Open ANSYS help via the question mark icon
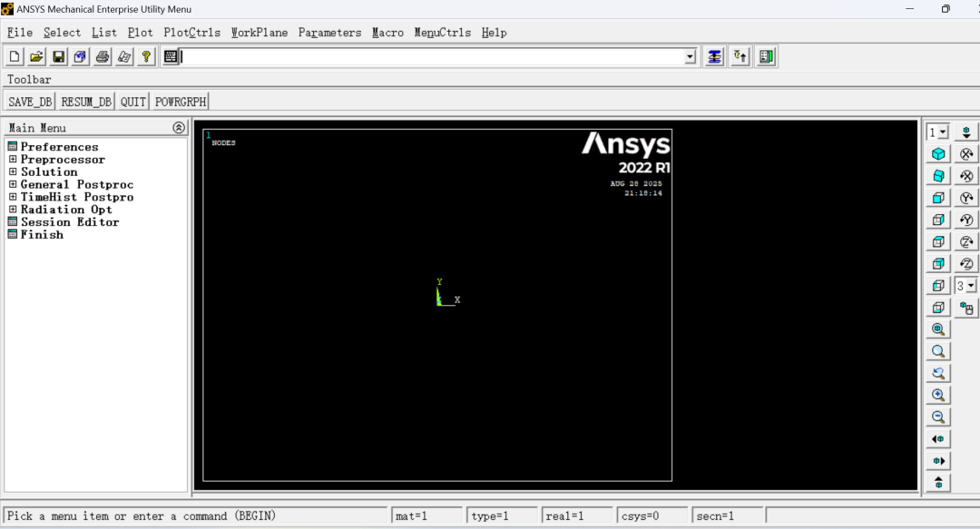 pos(146,57)
